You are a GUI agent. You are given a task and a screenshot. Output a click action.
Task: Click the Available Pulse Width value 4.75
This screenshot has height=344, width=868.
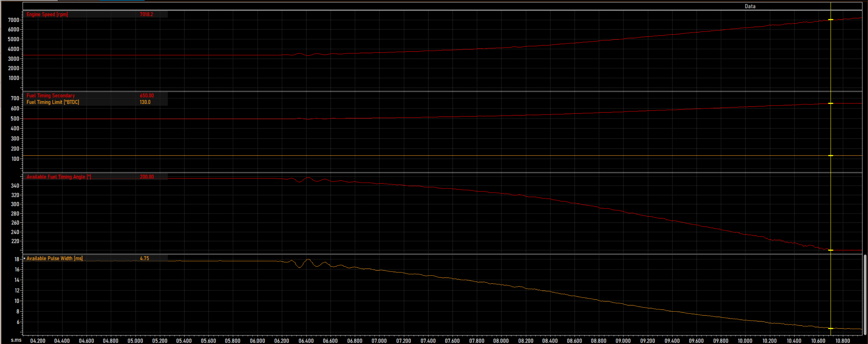click(144, 258)
